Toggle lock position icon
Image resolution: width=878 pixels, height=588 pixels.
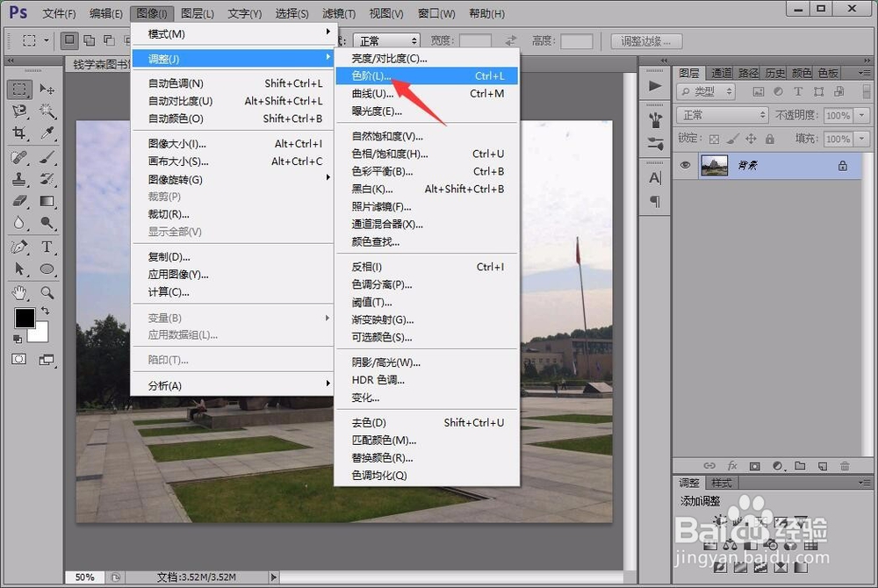(751, 139)
